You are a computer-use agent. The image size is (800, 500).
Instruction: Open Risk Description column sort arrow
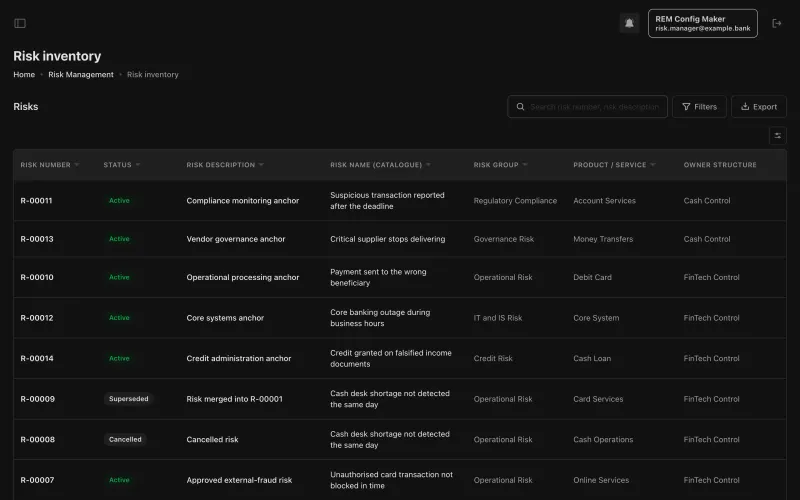pos(261,165)
